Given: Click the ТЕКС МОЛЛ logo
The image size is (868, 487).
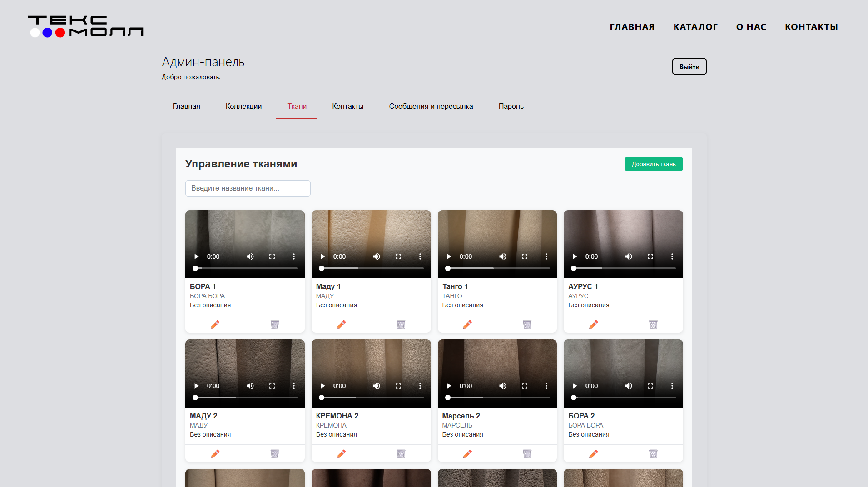Looking at the screenshot, I should (x=86, y=26).
